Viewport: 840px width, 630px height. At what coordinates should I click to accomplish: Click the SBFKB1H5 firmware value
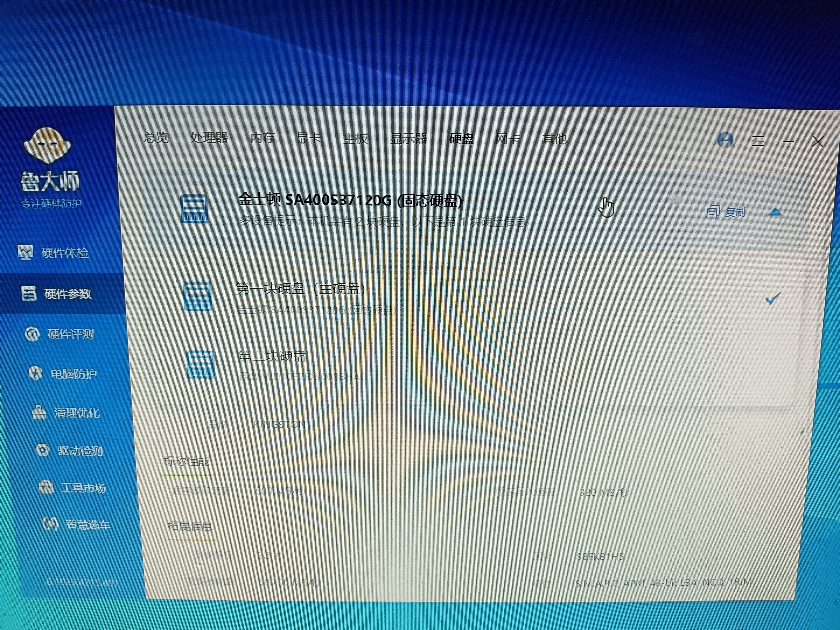coord(600,557)
